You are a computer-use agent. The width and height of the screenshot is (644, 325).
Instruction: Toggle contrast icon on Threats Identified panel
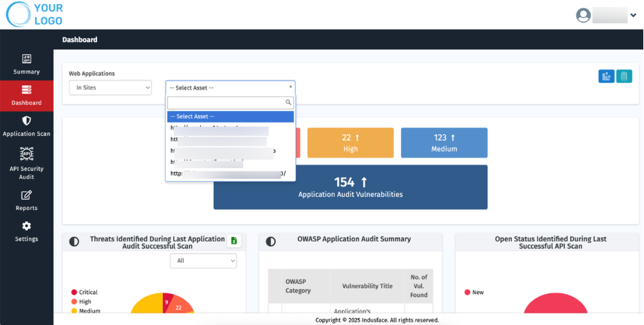(74, 242)
